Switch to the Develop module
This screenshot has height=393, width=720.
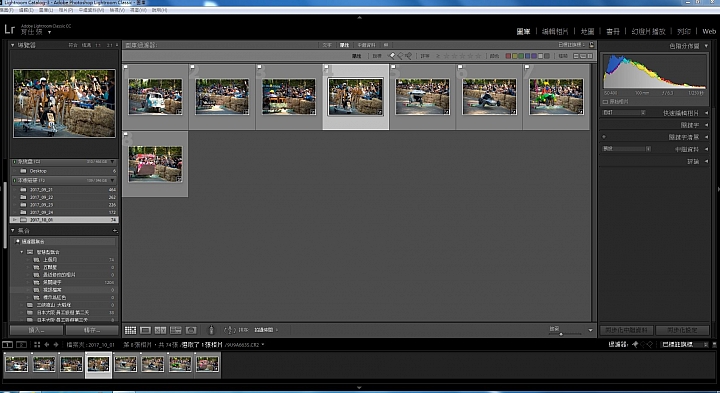coord(555,31)
